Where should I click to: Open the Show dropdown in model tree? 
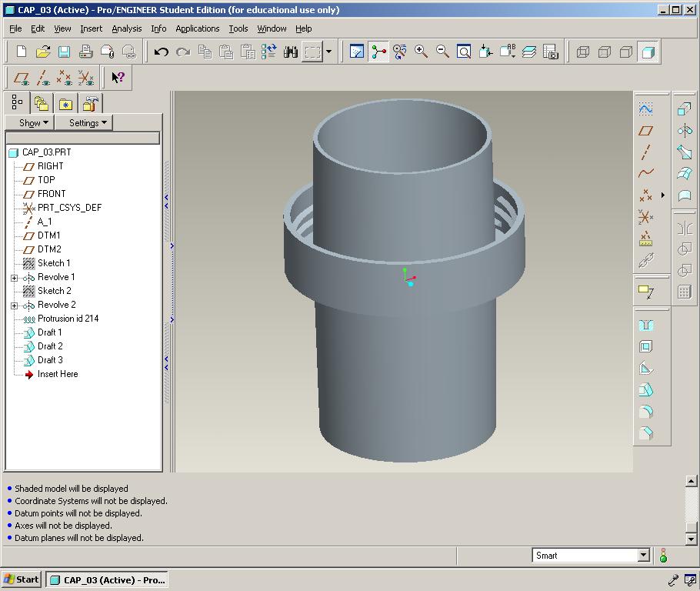[33, 123]
